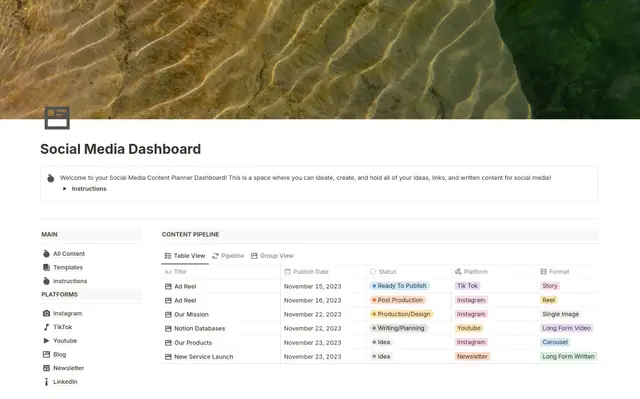Click the TikTok music note icon
Screen dimensions: 640x399
click(x=47, y=327)
